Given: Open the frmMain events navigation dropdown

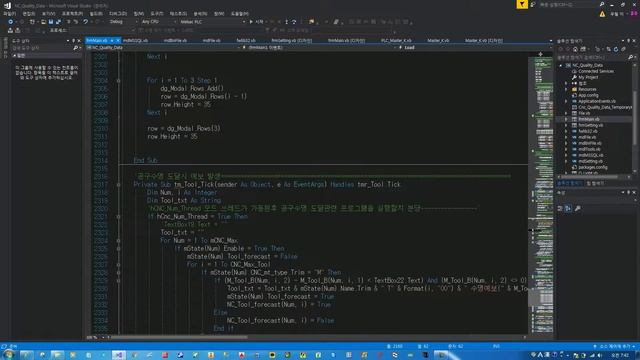Looking at the screenshot, I should click(x=319, y=48).
